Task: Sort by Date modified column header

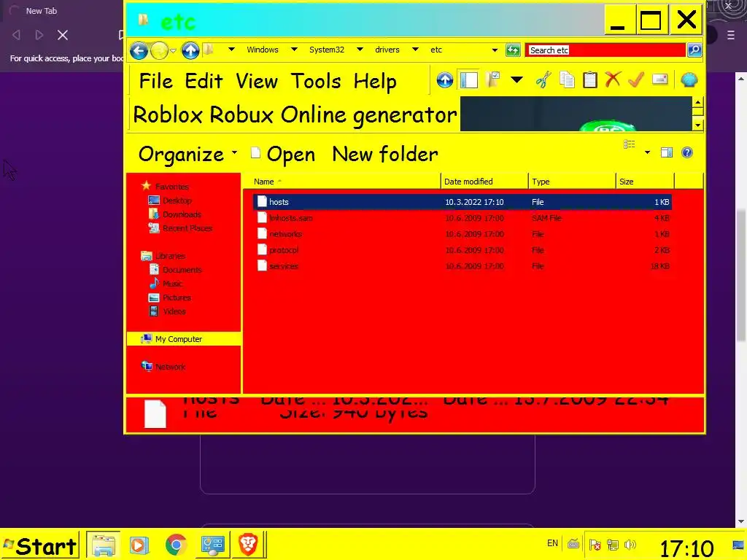Action: pos(484,182)
